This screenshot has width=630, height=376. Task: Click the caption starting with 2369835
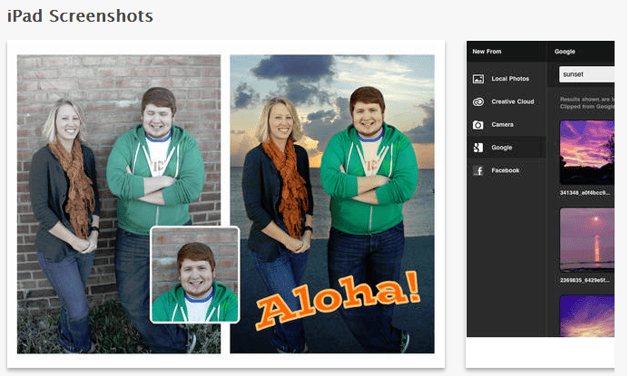pos(585,280)
